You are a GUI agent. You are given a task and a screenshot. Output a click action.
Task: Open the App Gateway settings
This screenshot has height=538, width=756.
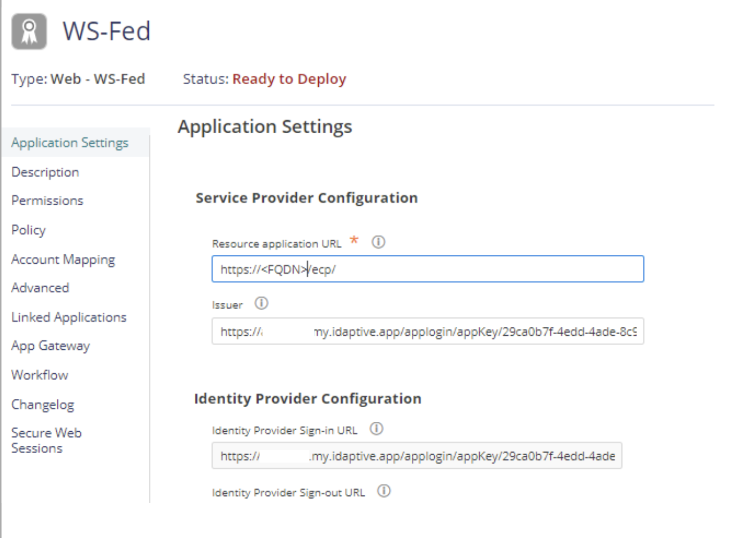pyautogui.click(x=50, y=346)
